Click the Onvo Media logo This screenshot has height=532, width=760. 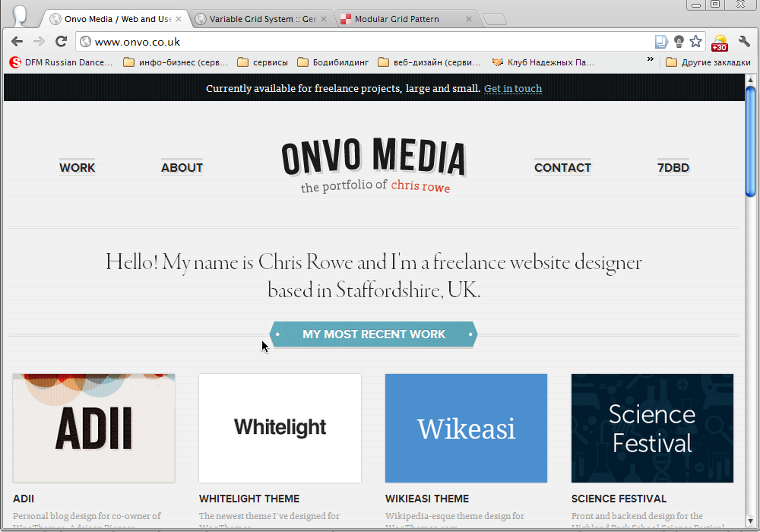tap(374, 165)
